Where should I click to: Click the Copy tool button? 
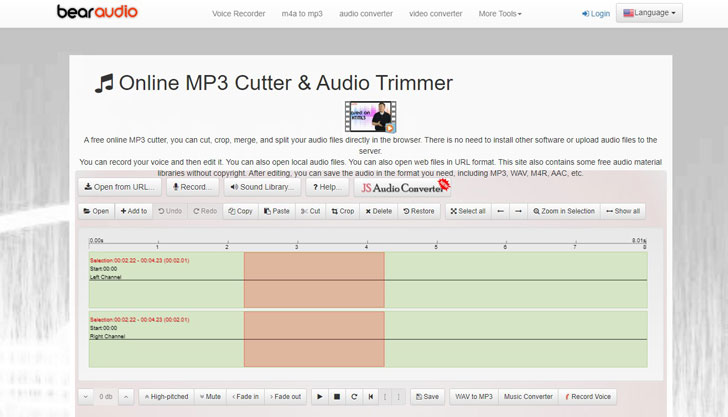[x=240, y=211]
